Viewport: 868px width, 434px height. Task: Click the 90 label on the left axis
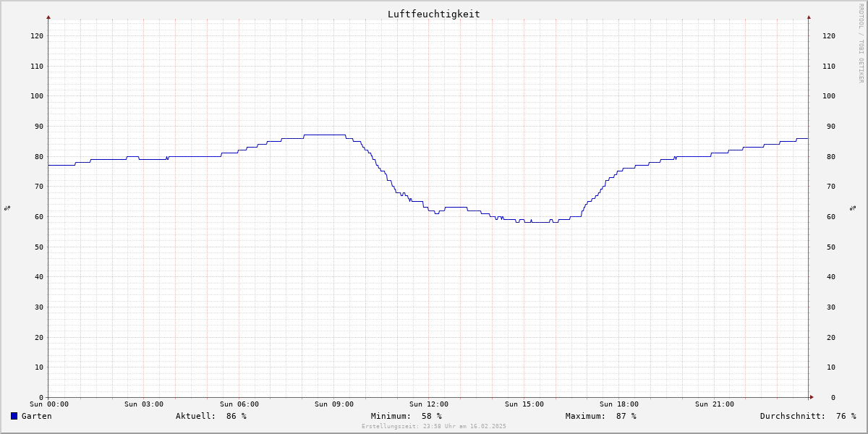tap(39, 126)
